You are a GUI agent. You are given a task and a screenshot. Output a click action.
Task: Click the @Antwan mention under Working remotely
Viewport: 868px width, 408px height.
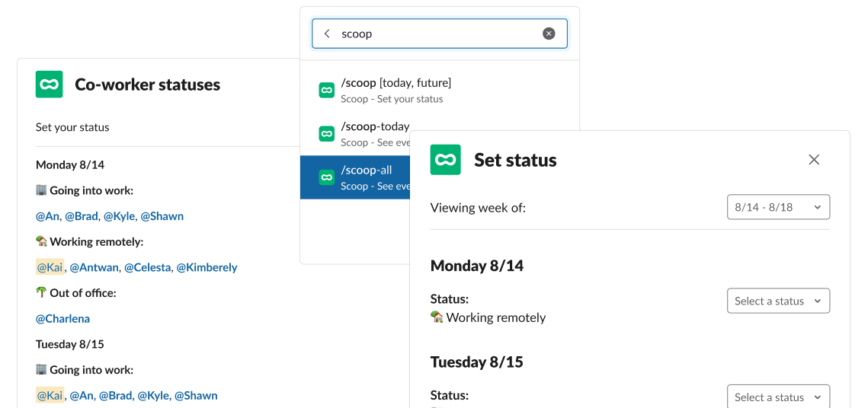(x=94, y=267)
